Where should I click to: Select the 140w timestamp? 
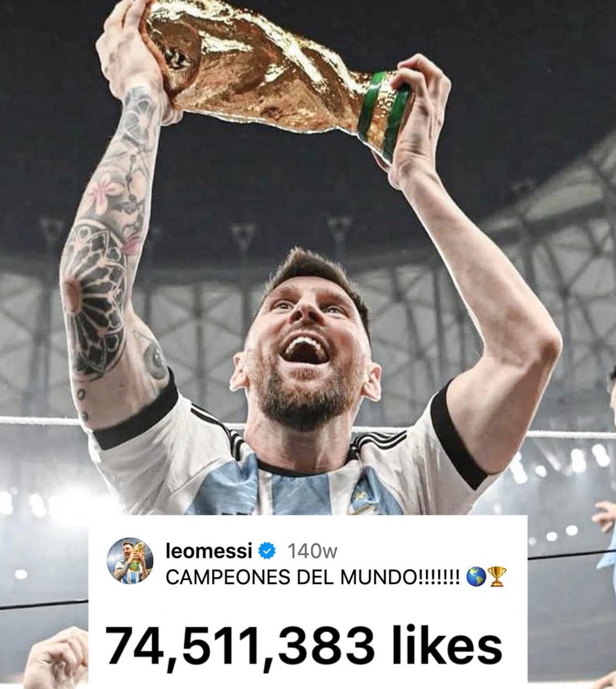[x=312, y=551]
